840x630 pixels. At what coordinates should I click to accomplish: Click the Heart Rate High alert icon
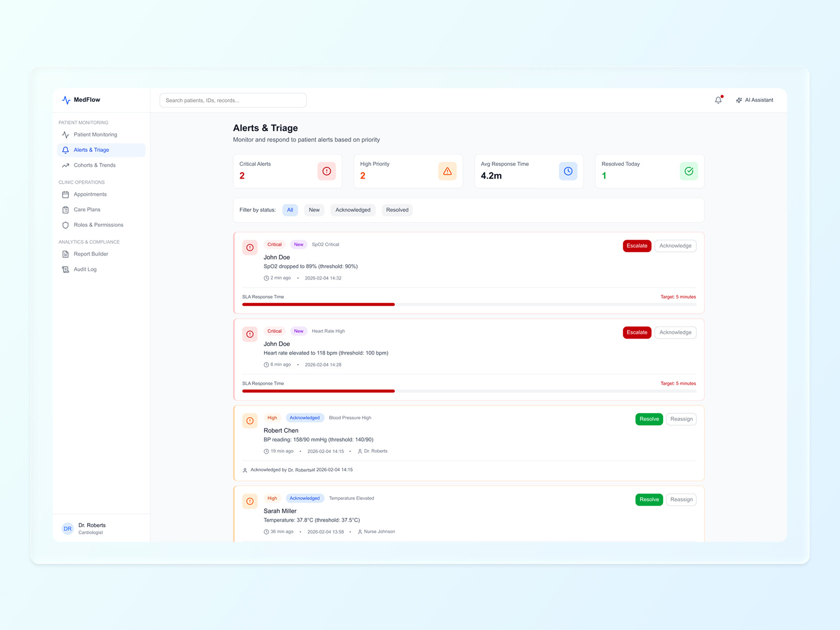[250, 334]
